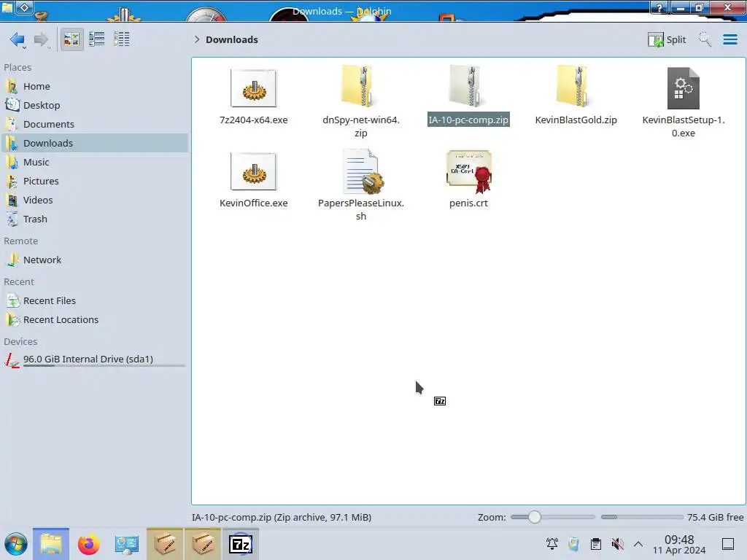Open the hamburger menu
The width and height of the screenshot is (747, 560).
tap(729, 39)
